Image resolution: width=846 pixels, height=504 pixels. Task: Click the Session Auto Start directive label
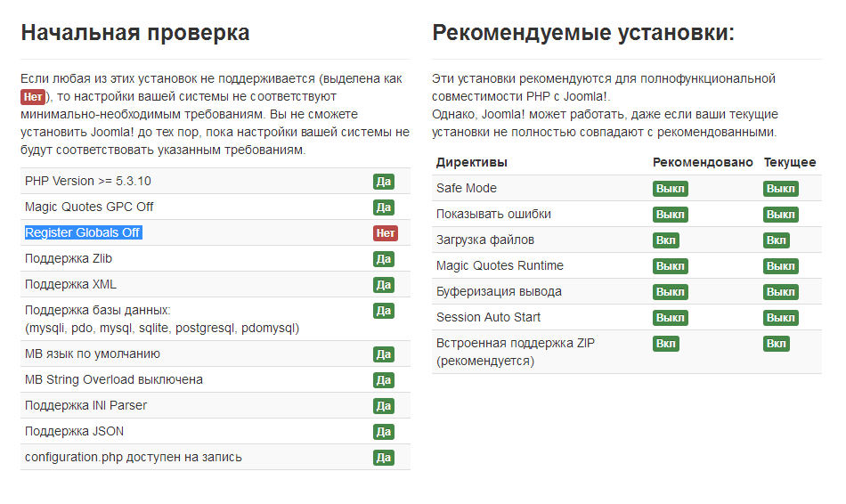pyautogui.click(x=488, y=317)
